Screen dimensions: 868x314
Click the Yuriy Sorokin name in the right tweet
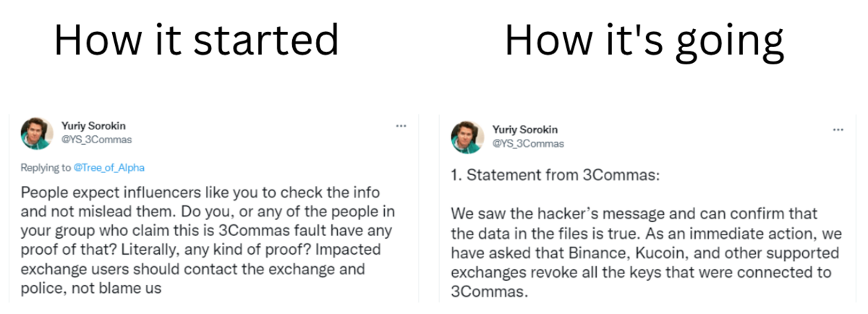pyautogui.click(x=525, y=130)
